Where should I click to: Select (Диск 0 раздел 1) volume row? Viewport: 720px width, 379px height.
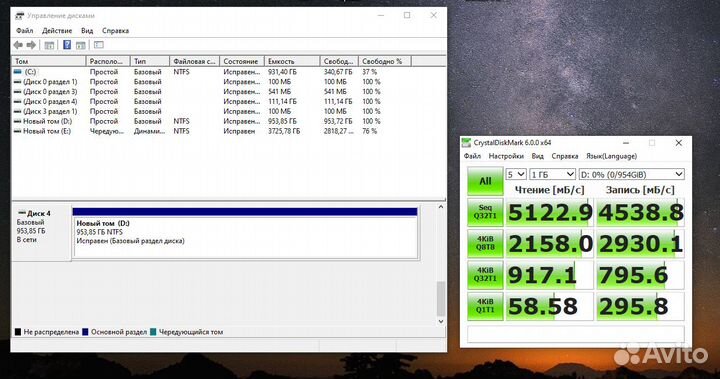pos(228,82)
